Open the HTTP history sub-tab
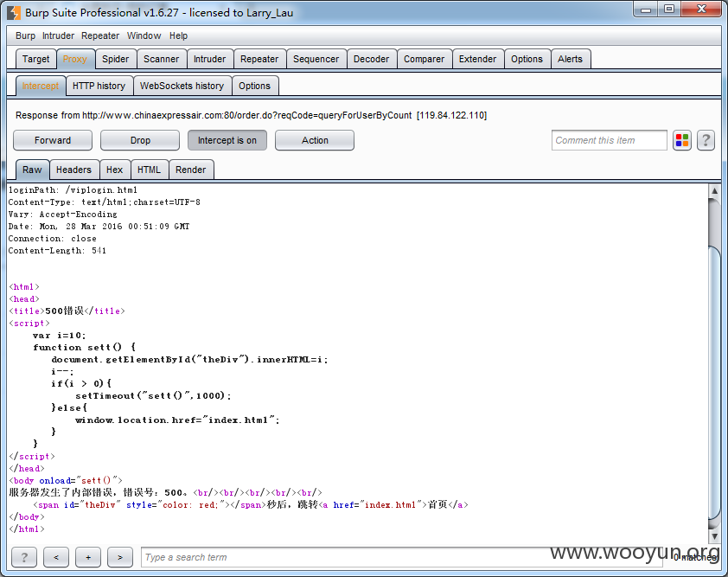728x577 pixels. coord(99,86)
